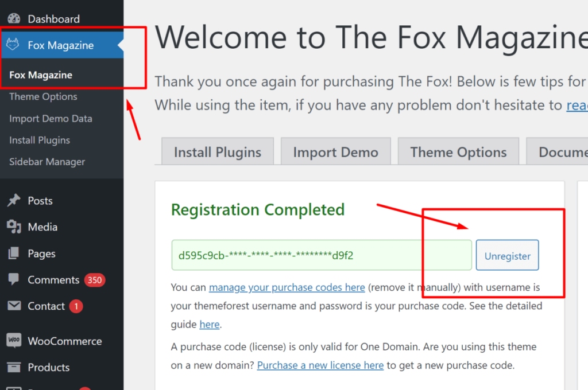Switch to the Import Demo tab
This screenshot has height=390, width=588.
tap(335, 152)
